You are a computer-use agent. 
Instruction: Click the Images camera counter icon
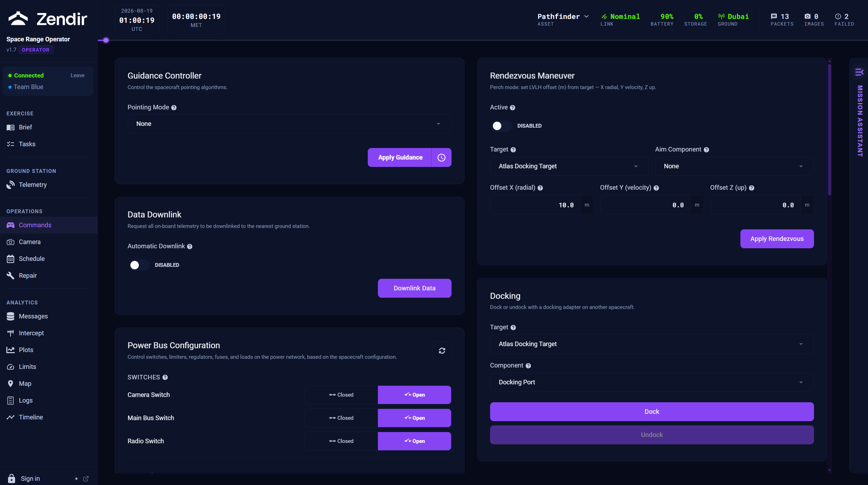(807, 16)
